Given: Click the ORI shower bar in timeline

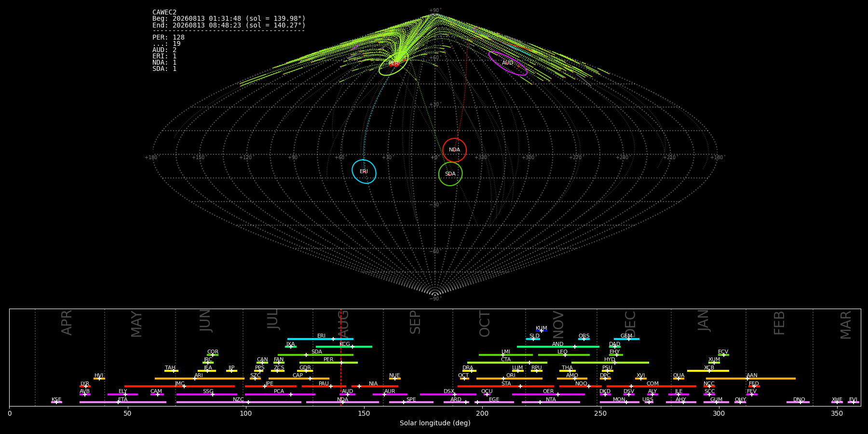Looking at the screenshot, I should [x=509, y=379].
